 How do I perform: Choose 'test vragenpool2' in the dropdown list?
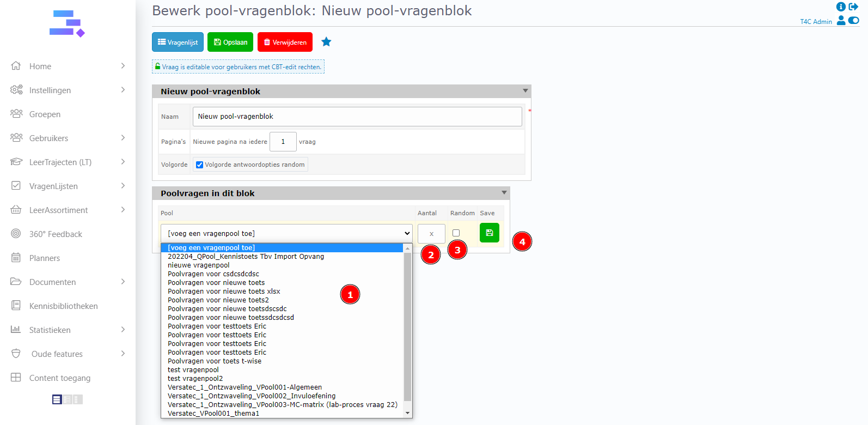(195, 379)
